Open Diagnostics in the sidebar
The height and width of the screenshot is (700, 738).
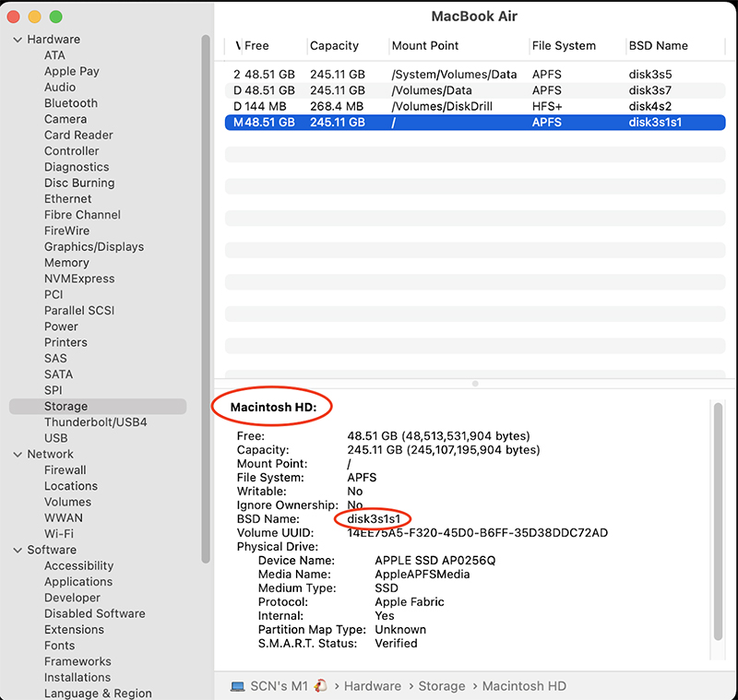(x=77, y=168)
